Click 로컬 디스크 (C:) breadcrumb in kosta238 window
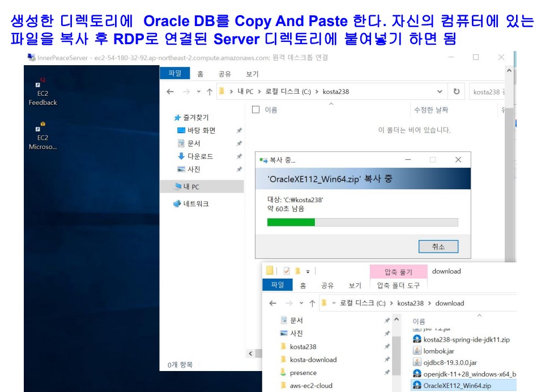Image resolution: width=554 pixels, height=392 pixels. (288, 92)
